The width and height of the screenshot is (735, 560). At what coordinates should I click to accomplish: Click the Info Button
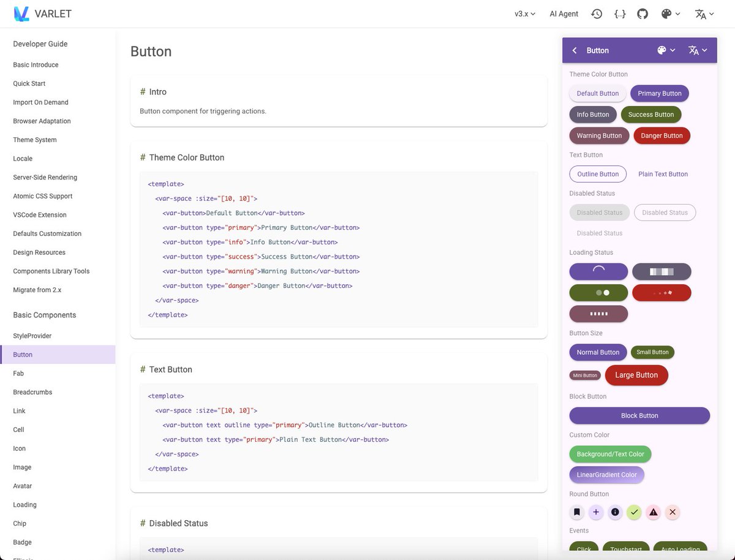pyautogui.click(x=593, y=115)
